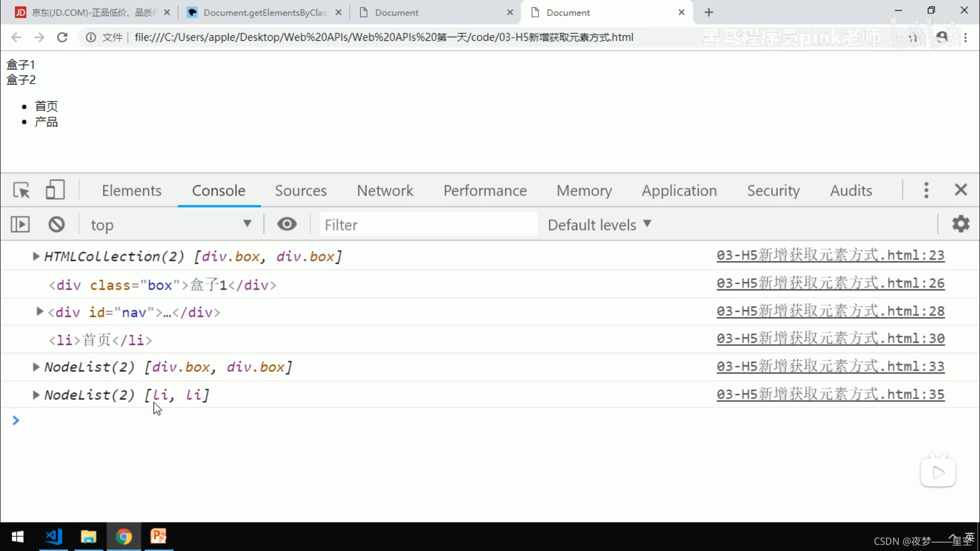This screenshot has height=551, width=980.
Task: Open the Memory tab
Action: 584,190
